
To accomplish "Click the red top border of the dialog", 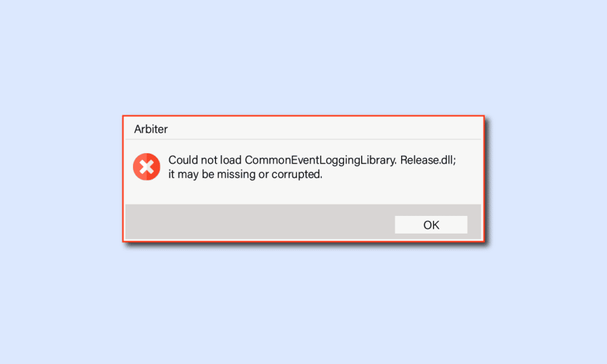I will click(x=303, y=116).
